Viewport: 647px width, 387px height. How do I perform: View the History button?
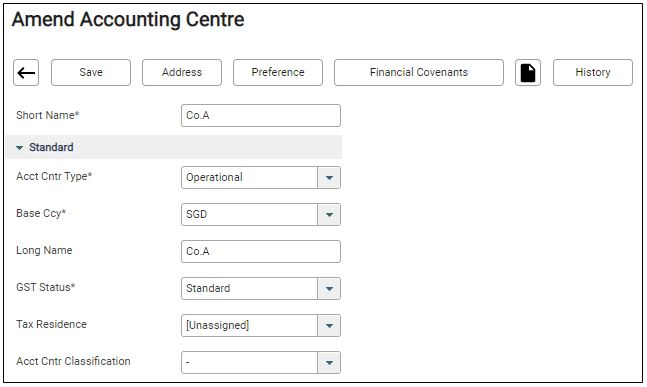click(593, 73)
